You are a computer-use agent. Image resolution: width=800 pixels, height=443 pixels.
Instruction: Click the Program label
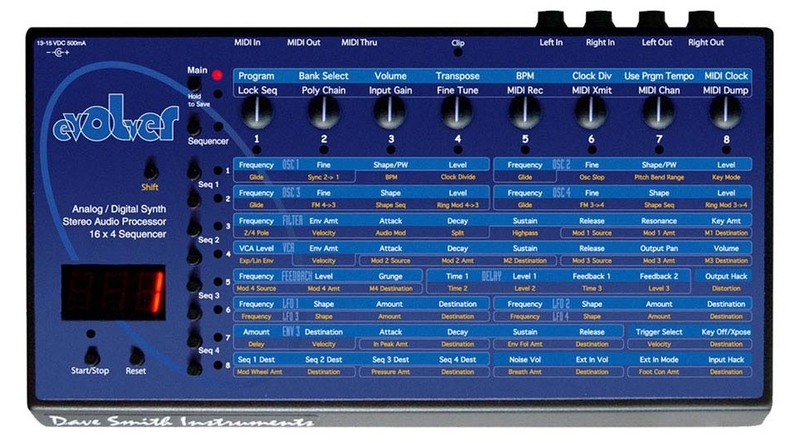coord(256,76)
